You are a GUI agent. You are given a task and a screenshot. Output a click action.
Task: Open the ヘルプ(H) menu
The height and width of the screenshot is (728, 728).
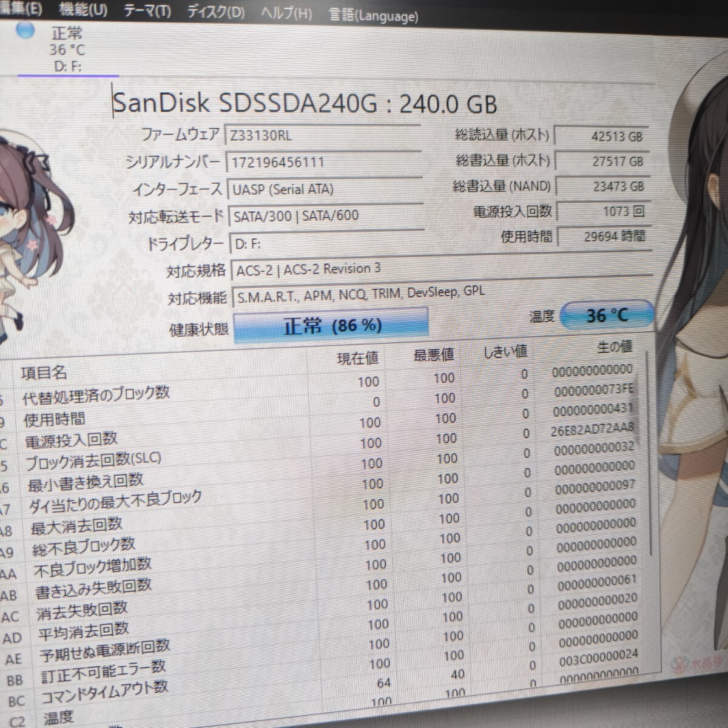(x=286, y=13)
